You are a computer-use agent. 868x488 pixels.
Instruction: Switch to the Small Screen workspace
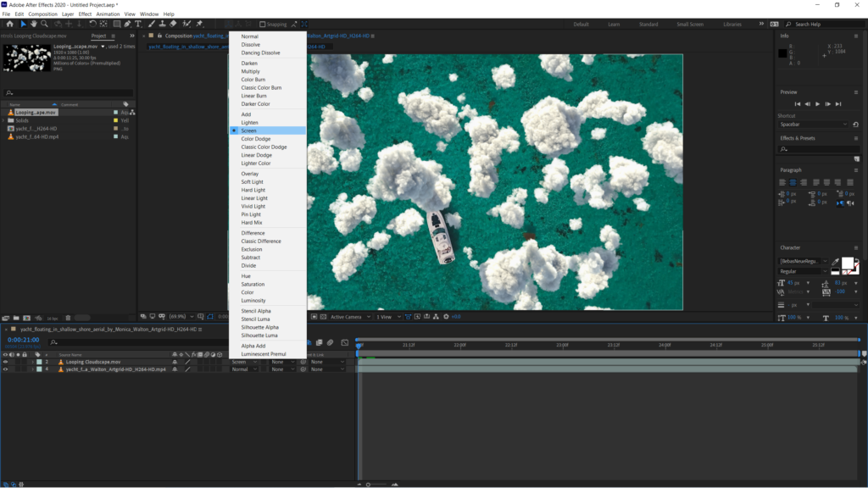(689, 25)
